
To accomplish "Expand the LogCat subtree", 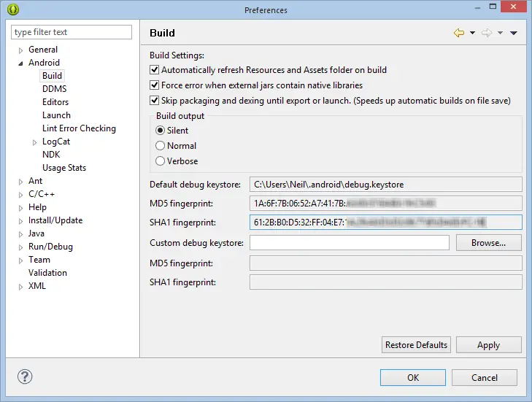I will (x=34, y=142).
